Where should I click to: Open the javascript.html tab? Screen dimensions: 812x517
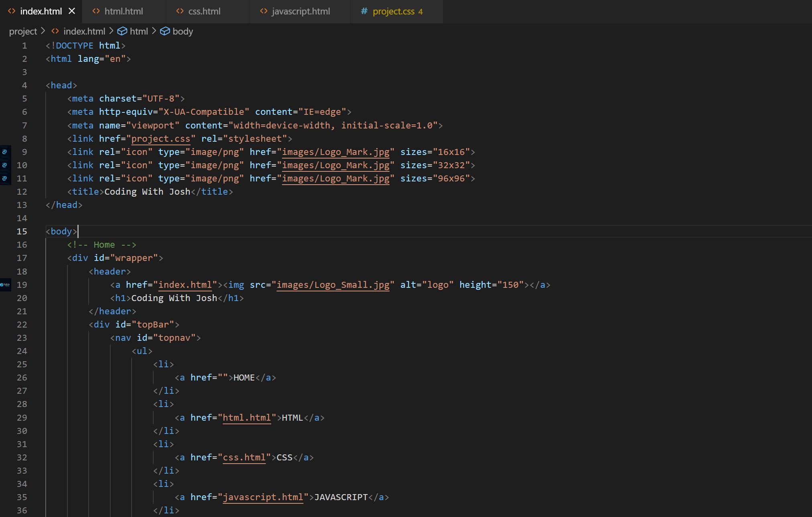(301, 11)
